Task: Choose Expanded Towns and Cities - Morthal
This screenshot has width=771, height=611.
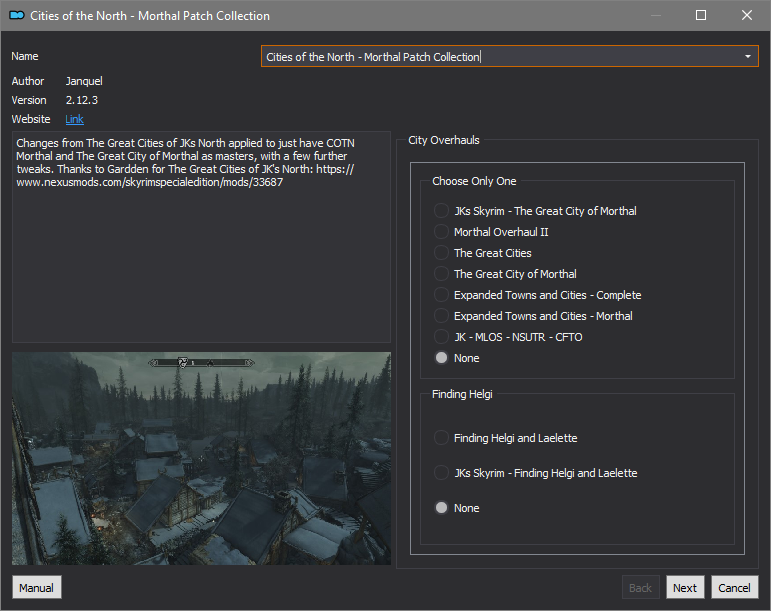Action: pos(533,316)
